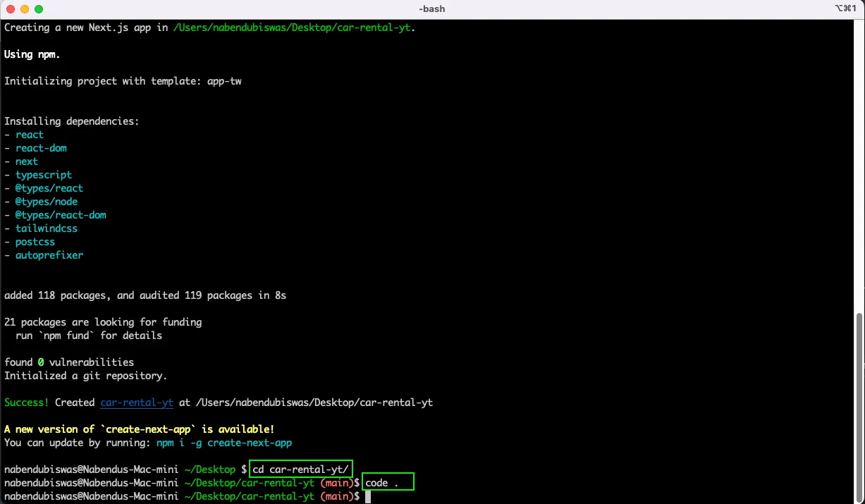Click the terminal scrollbar thumb
865x504 pixels.
[860, 407]
